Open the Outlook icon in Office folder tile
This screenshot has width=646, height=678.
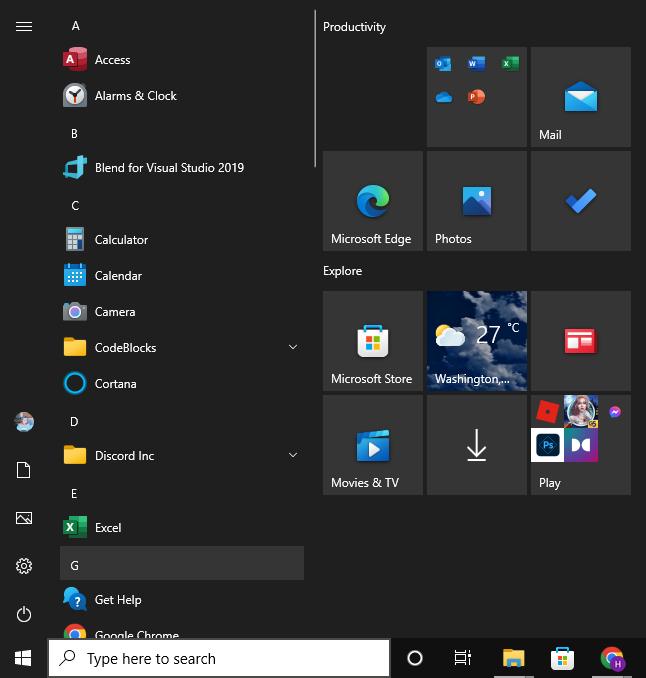point(443,64)
